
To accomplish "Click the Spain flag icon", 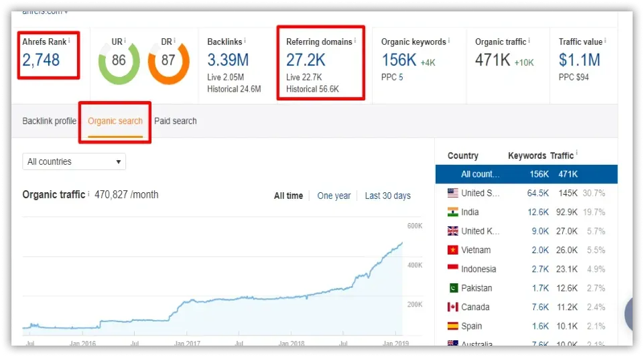I will click(x=452, y=326).
